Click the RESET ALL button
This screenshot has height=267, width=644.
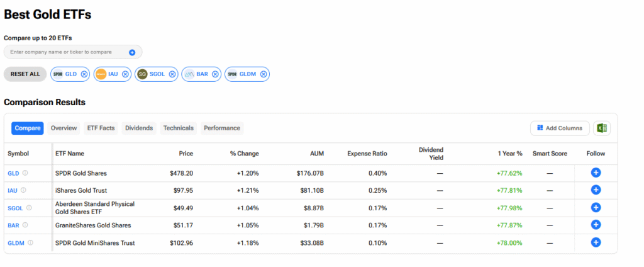pos(25,74)
